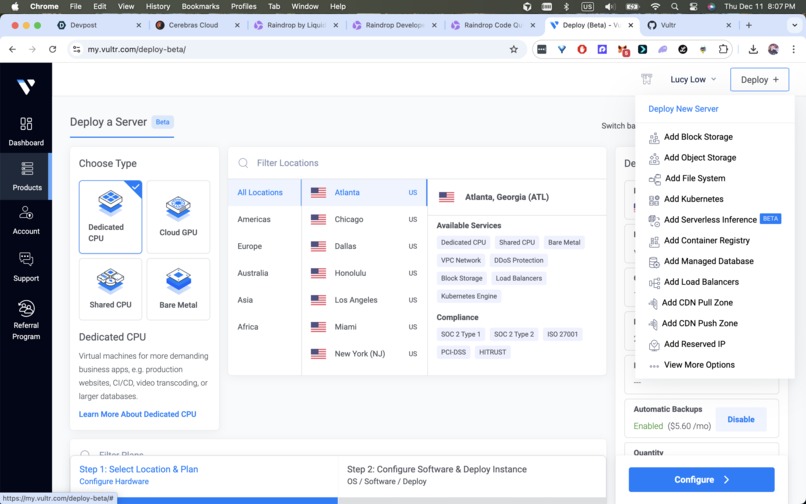Screen dimensions: 806x504
Task: Open the Deploy + dropdown button
Action: point(759,80)
